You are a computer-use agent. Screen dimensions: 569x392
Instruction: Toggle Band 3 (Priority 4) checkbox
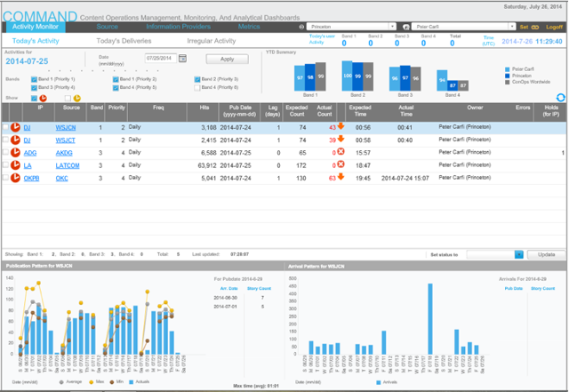(34, 87)
